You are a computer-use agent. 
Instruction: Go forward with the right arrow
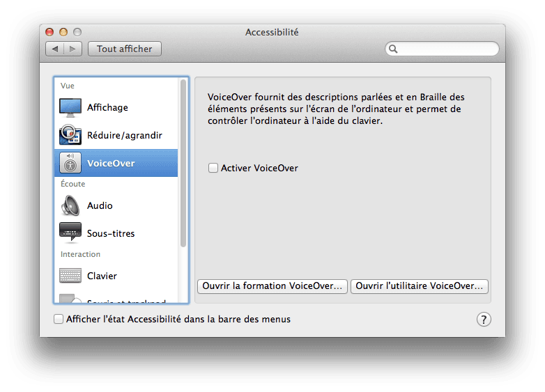pyautogui.click(x=72, y=49)
